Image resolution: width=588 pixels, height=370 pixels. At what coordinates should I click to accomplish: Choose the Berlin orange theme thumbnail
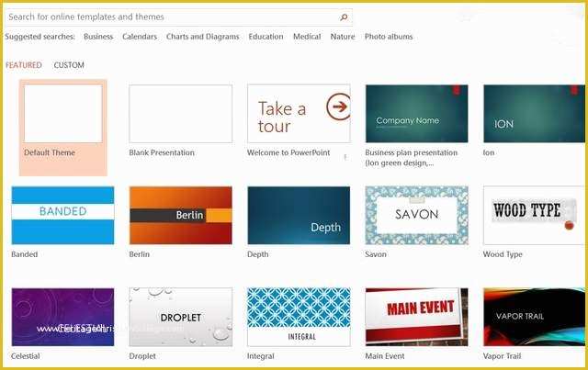(x=181, y=216)
